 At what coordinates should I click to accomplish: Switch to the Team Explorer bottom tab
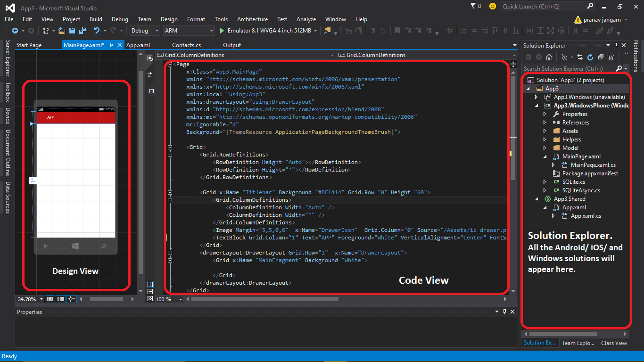tap(578, 343)
